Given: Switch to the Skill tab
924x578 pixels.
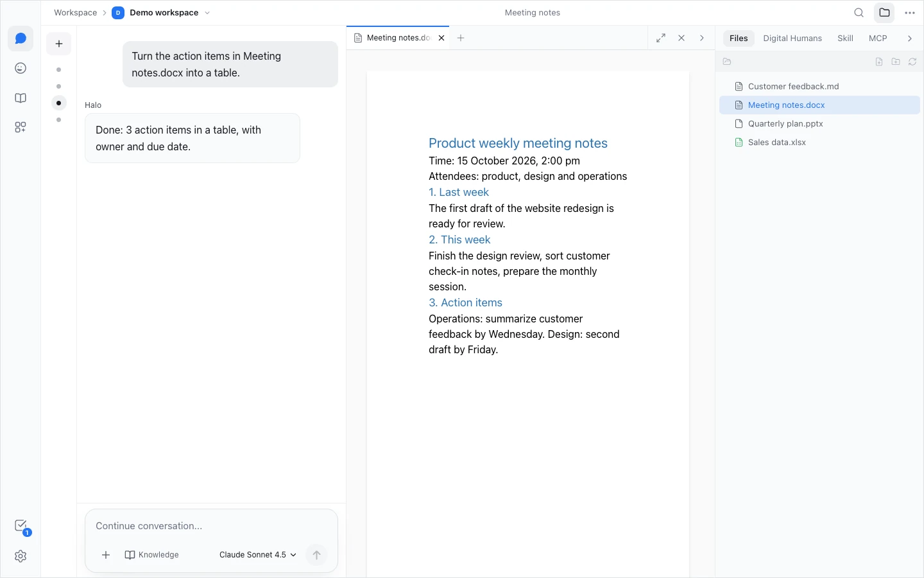Looking at the screenshot, I should click(x=845, y=39).
